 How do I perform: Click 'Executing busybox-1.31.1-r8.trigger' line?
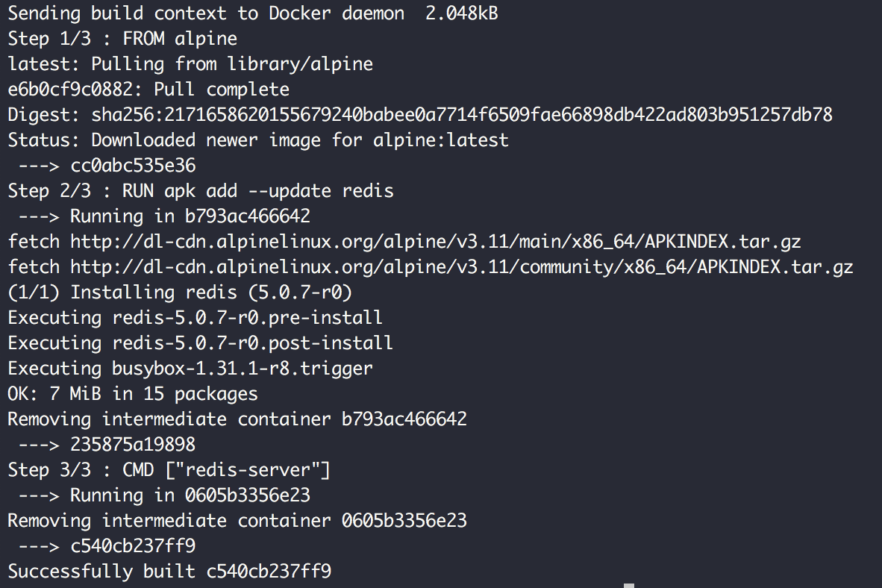click(x=190, y=369)
